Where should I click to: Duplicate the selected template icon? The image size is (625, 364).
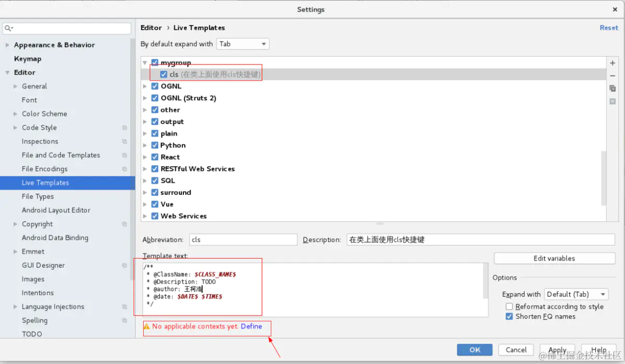click(612, 89)
